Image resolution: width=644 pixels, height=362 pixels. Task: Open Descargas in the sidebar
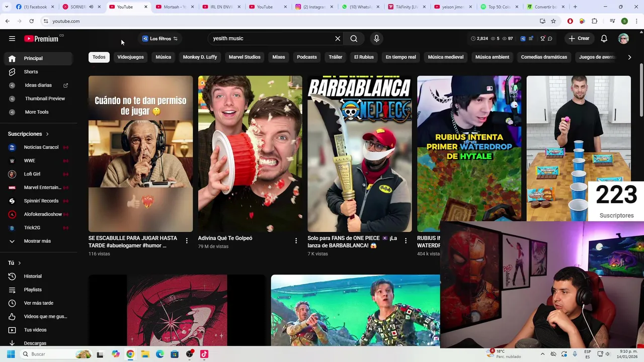coord(39,343)
